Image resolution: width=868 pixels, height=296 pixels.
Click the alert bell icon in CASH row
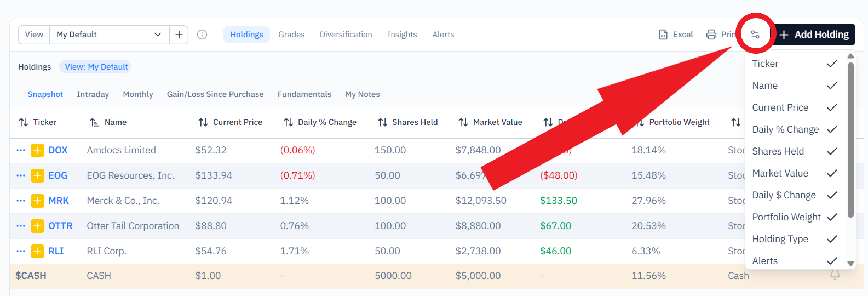[835, 275]
